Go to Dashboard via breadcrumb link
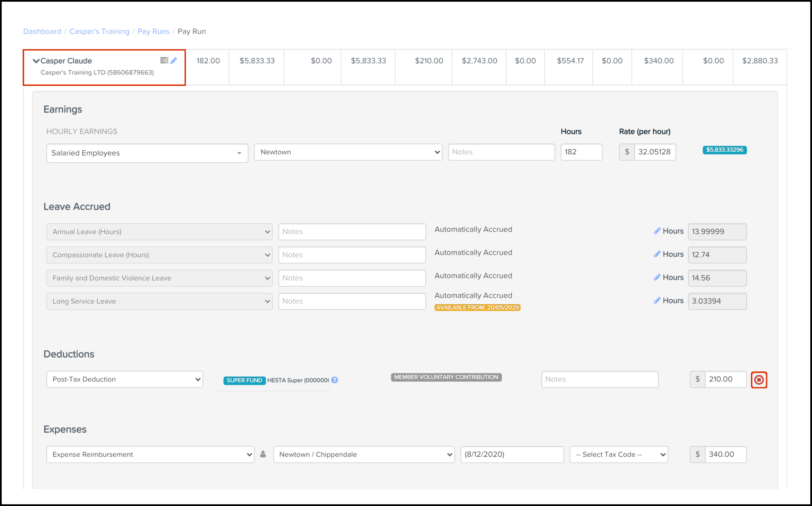Viewport: 812px width, 506px height. tap(42, 31)
